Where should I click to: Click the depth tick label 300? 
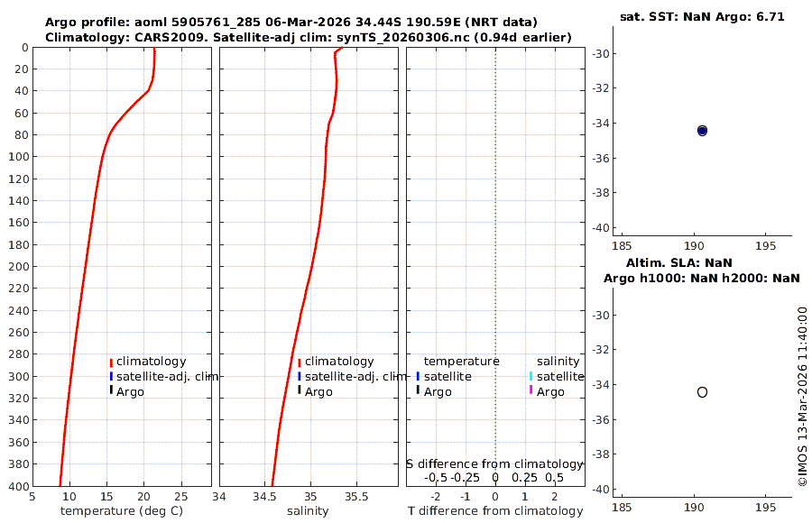[x=18, y=376]
